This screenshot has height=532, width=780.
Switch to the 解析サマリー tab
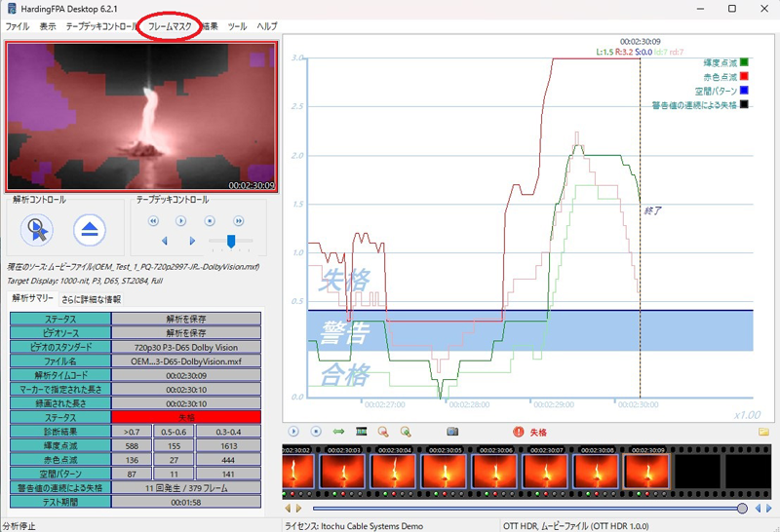pos(33,298)
